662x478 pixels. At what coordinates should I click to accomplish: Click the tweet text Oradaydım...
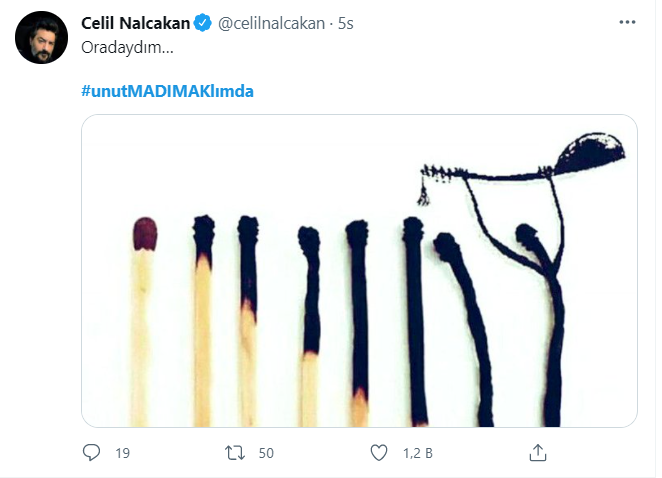(x=114, y=47)
